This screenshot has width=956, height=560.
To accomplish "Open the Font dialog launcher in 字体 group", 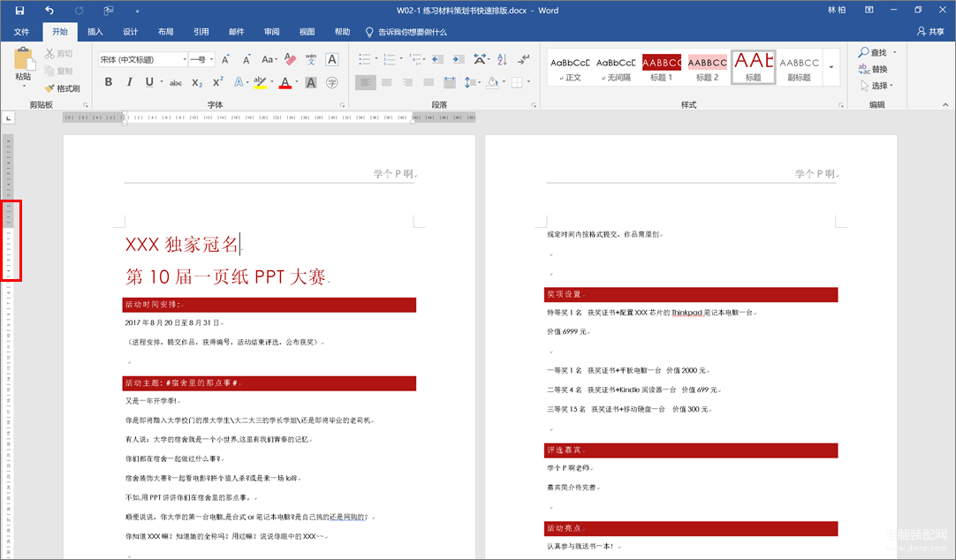I will [x=342, y=105].
